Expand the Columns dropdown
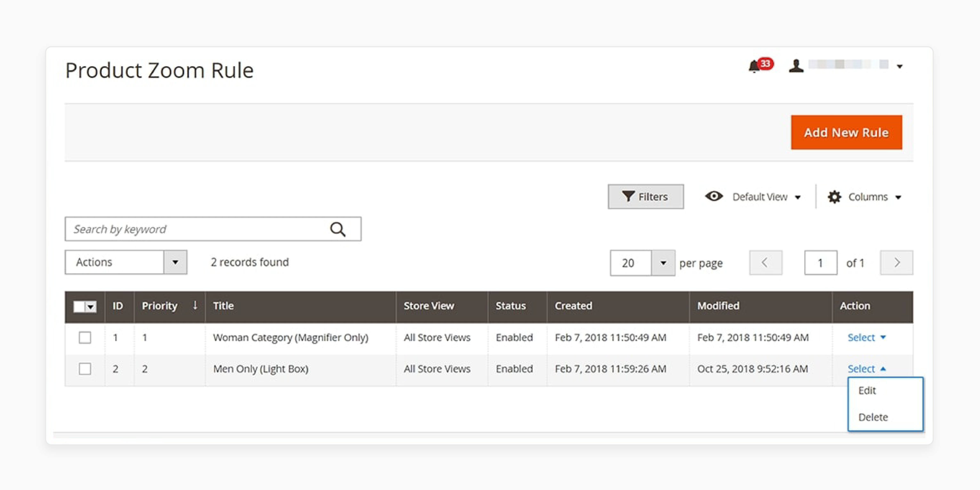Viewport: 980px width, 490px height. click(x=875, y=197)
